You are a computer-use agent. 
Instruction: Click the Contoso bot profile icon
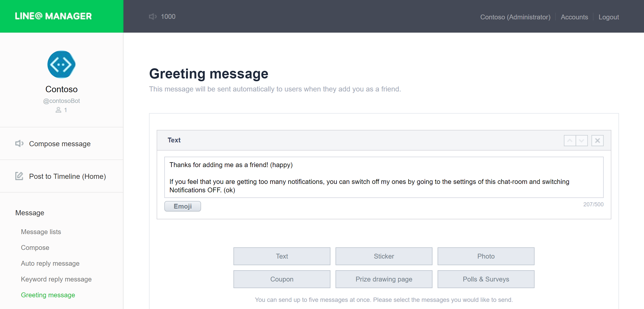click(61, 64)
